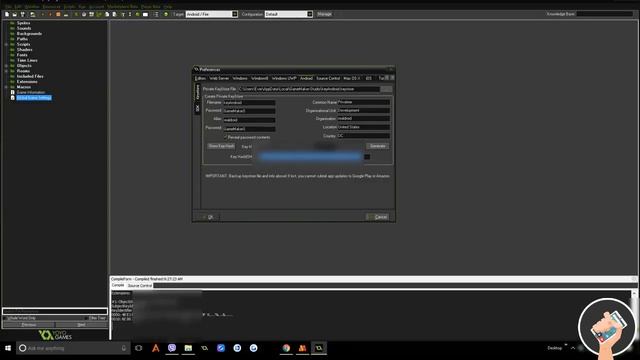Open a project with the toolbar folder icon

14,14
